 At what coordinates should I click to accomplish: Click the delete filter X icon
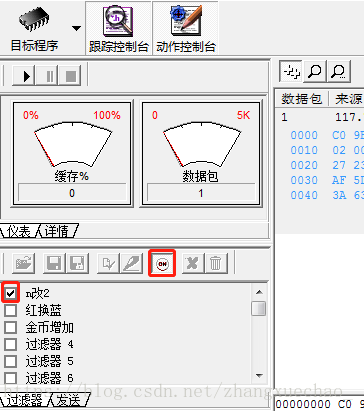[x=193, y=264]
